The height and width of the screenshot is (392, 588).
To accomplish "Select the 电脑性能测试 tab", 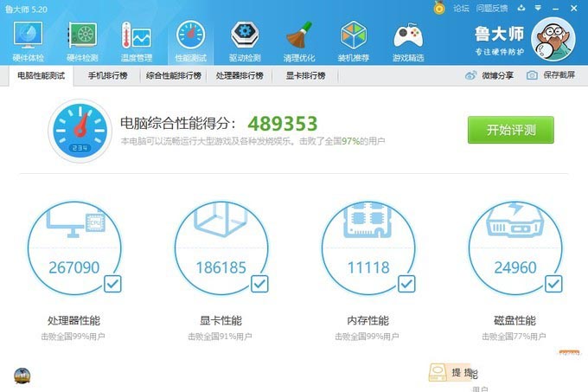I will pos(42,76).
